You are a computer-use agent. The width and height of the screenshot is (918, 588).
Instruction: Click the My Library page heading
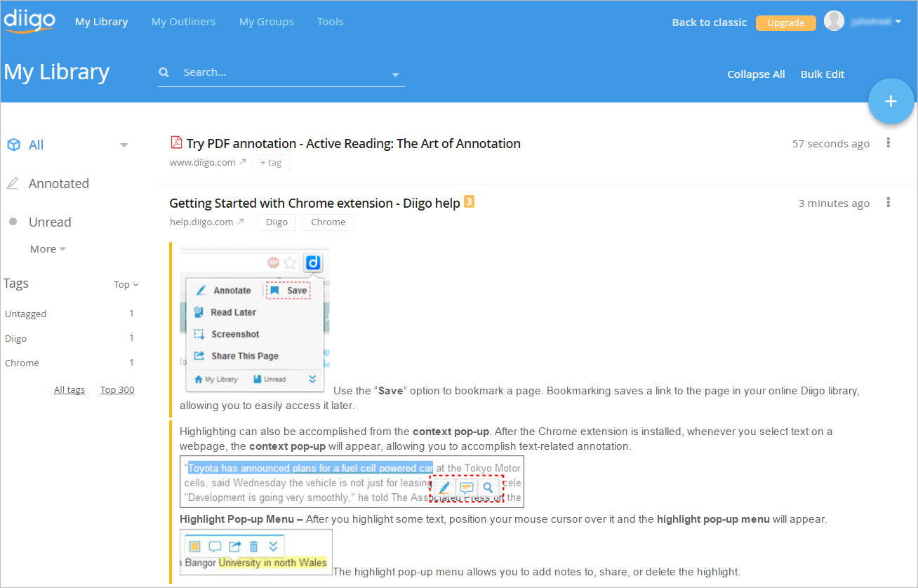tap(57, 72)
